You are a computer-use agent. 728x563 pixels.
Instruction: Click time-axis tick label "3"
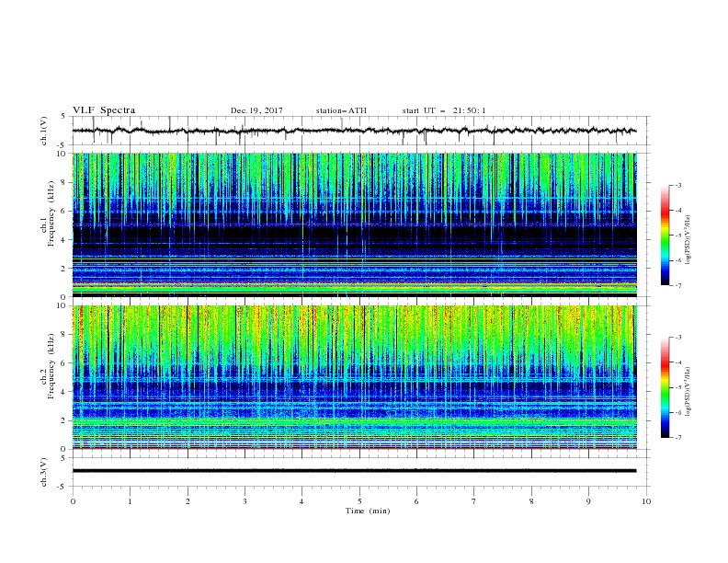[245, 501]
